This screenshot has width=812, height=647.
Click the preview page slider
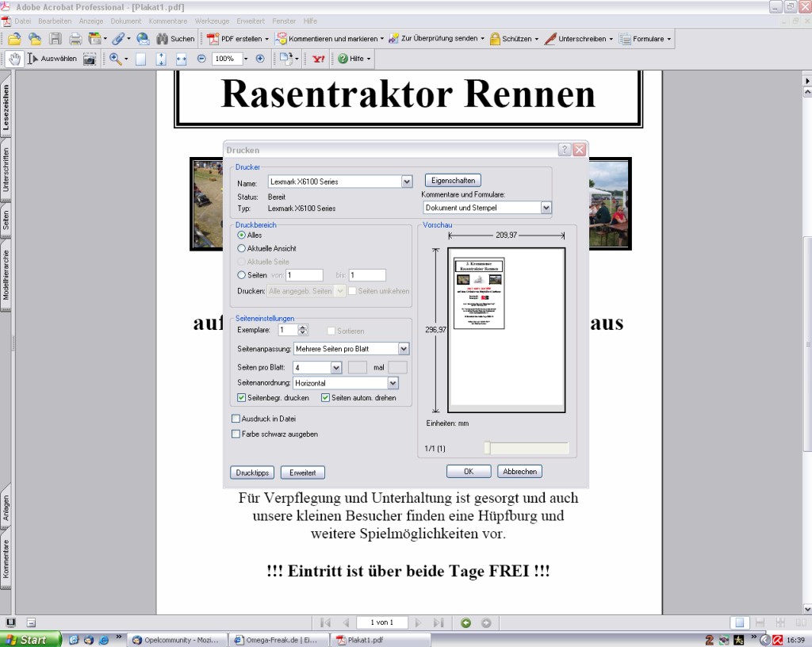pos(488,449)
